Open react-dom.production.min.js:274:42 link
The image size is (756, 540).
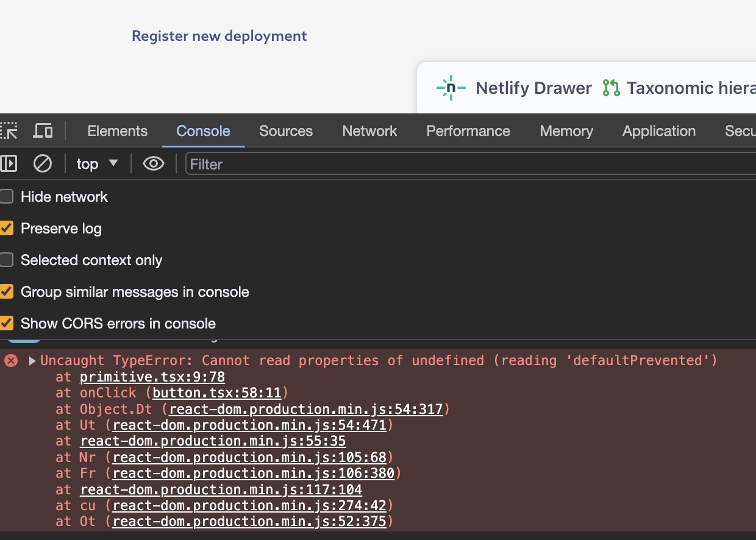pyautogui.click(x=249, y=505)
